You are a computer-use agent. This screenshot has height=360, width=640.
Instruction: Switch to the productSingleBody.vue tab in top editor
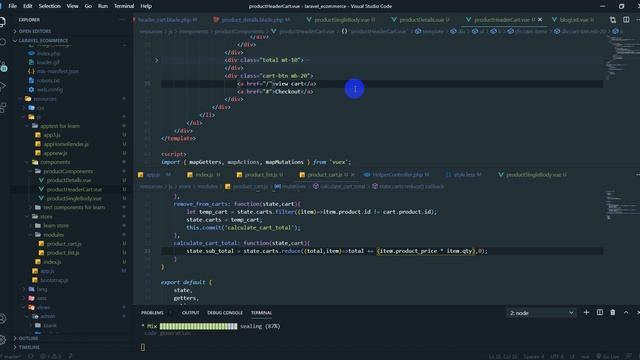point(341,20)
